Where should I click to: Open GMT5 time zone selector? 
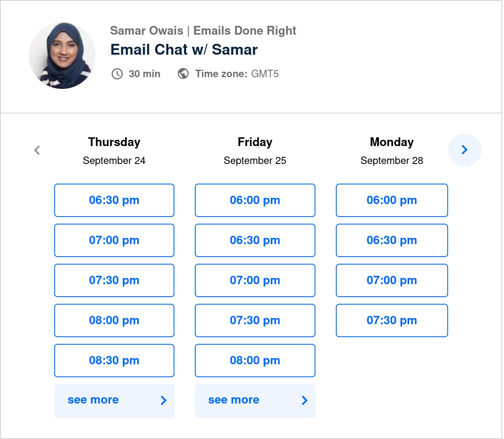[x=265, y=74]
